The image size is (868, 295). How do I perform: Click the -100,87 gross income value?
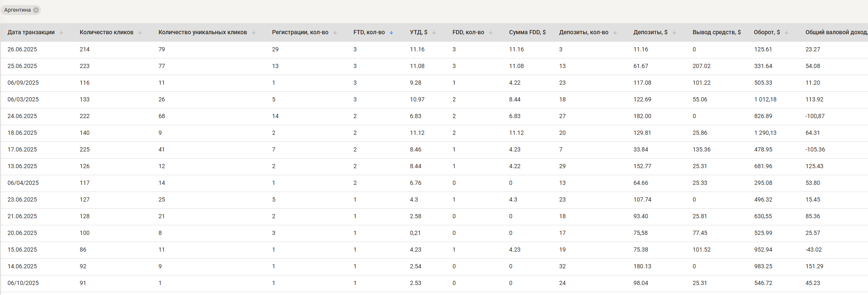pyautogui.click(x=815, y=116)
